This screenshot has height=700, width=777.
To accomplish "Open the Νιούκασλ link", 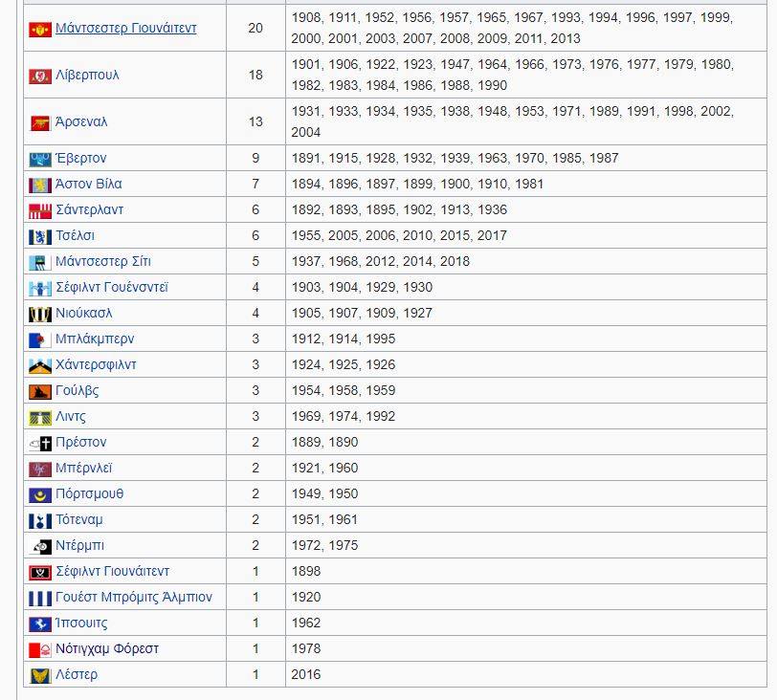I will click(x=84, y=313).
